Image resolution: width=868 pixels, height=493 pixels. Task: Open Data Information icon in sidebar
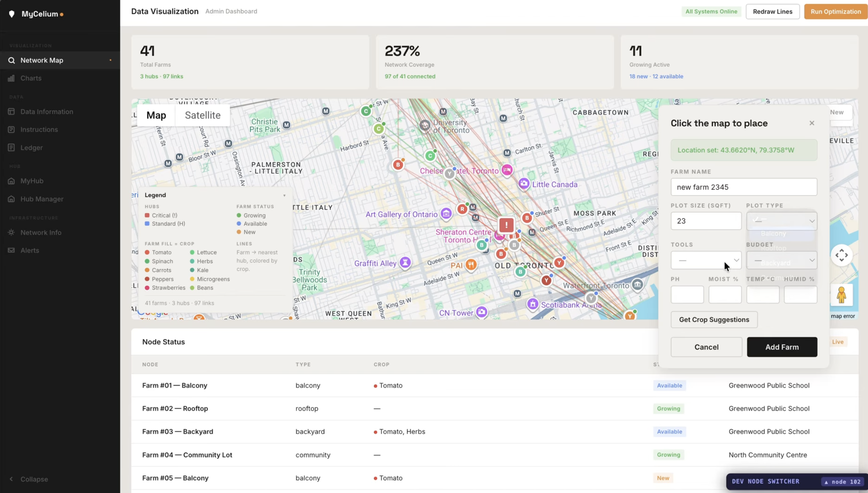pos(11,111)
